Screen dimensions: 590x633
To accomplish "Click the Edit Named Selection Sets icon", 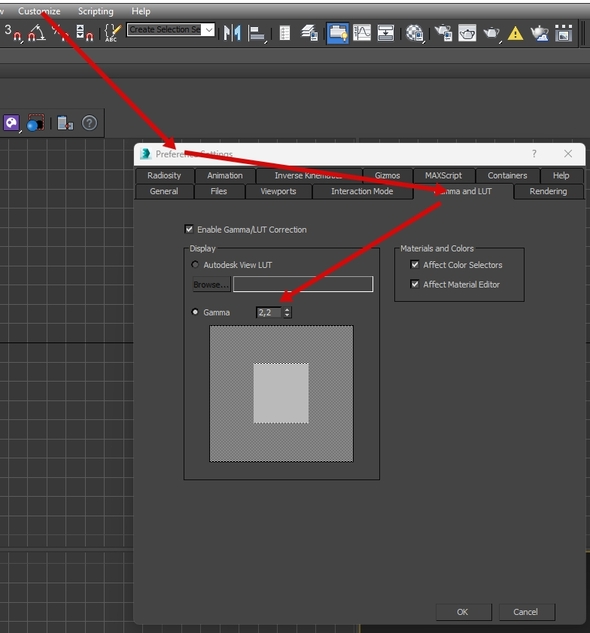I will coord(112,33).
